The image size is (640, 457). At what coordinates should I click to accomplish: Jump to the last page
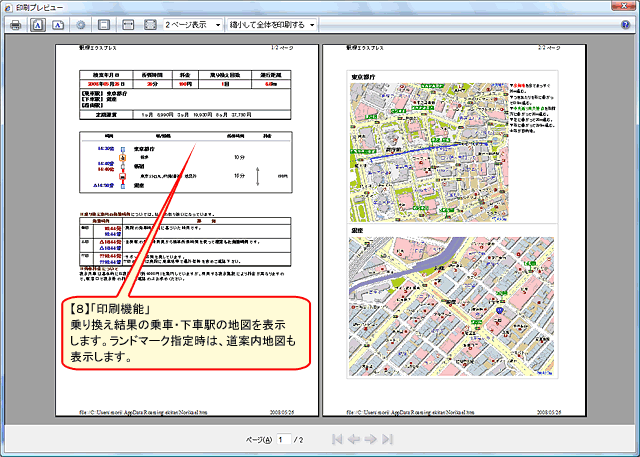coord(388,439)
